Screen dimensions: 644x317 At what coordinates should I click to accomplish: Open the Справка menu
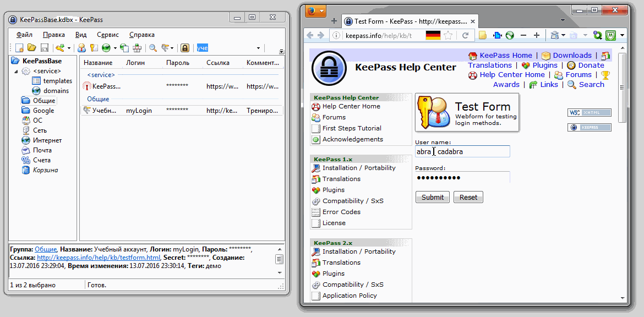coord(141,35)
